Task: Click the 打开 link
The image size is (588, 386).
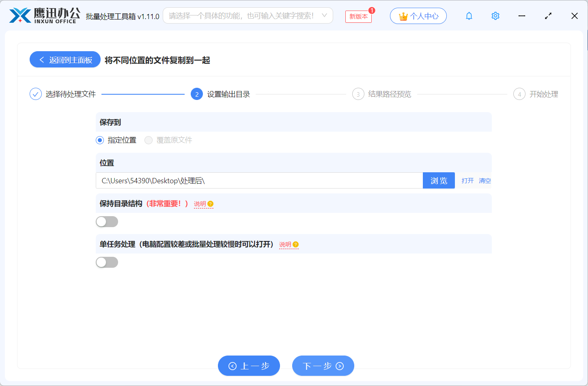Action: [x=467, y=181]
